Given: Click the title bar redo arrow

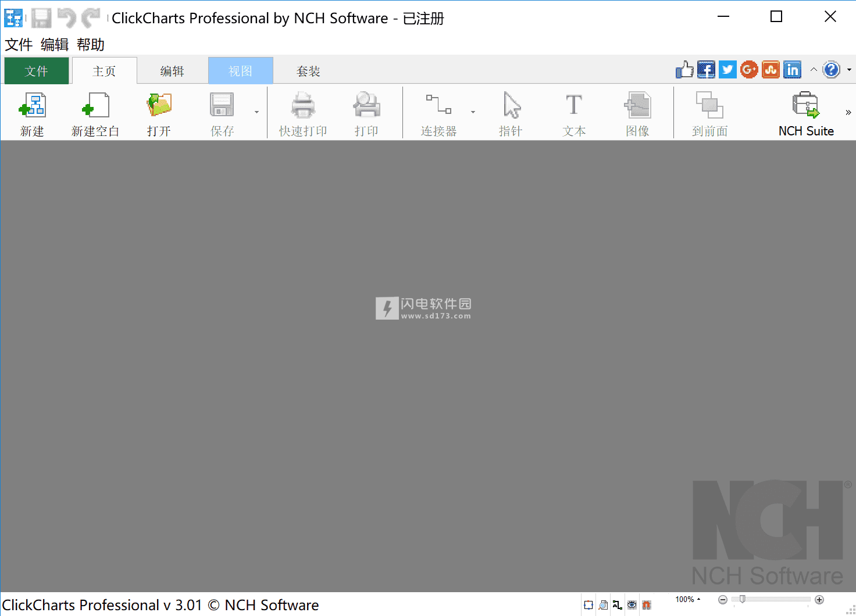Looking at the screenshot, I should tap(91, 18).
